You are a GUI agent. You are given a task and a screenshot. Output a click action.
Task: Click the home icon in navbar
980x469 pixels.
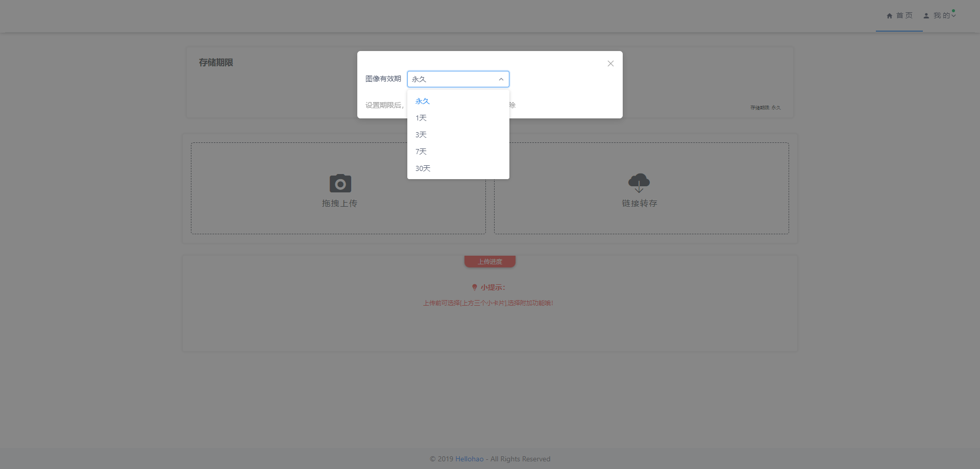890,16
